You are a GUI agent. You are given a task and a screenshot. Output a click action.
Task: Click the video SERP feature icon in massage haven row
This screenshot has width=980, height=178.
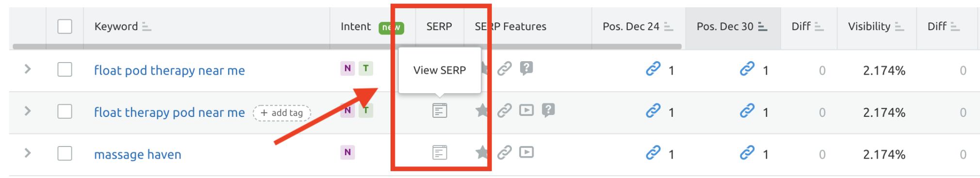coord(526,153)
